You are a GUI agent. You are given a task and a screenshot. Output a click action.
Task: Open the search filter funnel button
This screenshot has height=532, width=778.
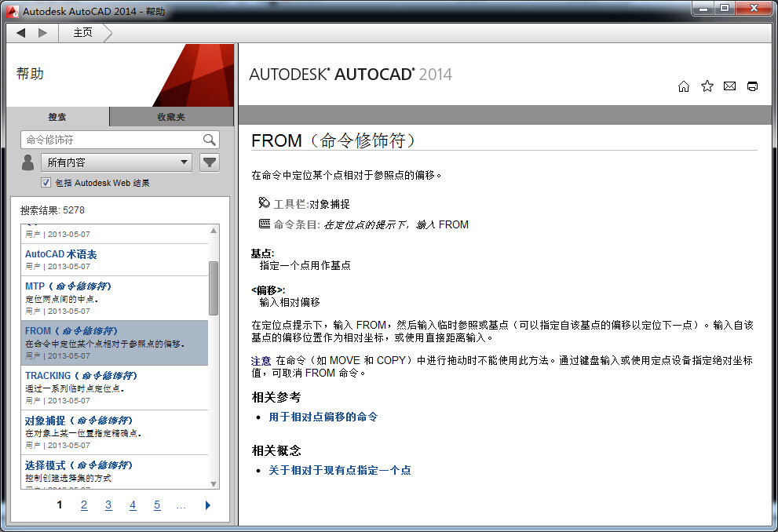click(209, 162)
